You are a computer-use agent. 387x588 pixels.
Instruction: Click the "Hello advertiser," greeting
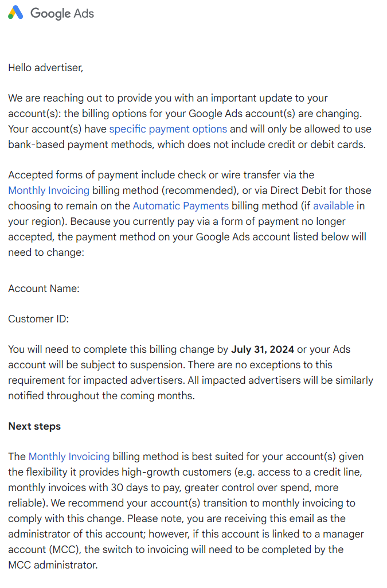pyautogui.click(x=46, y=68)
